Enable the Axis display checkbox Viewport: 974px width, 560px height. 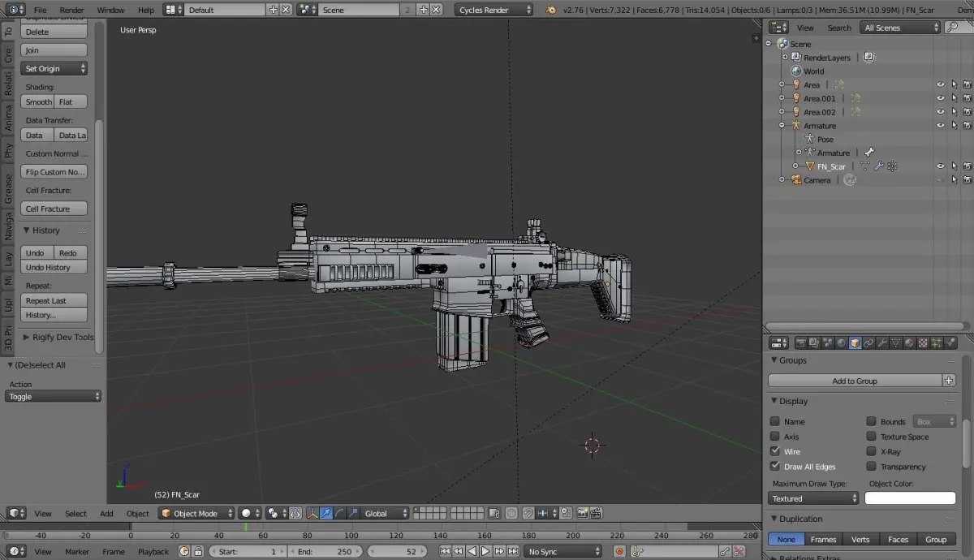click(775, 436)
